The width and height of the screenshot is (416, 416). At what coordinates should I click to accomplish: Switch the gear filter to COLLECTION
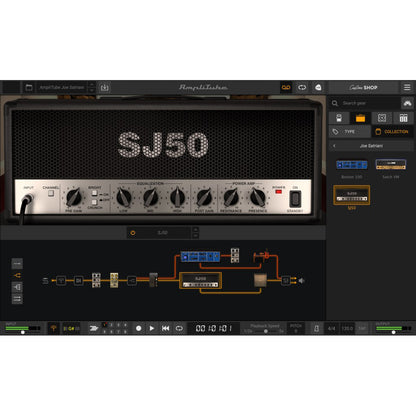tap(392, 132)
